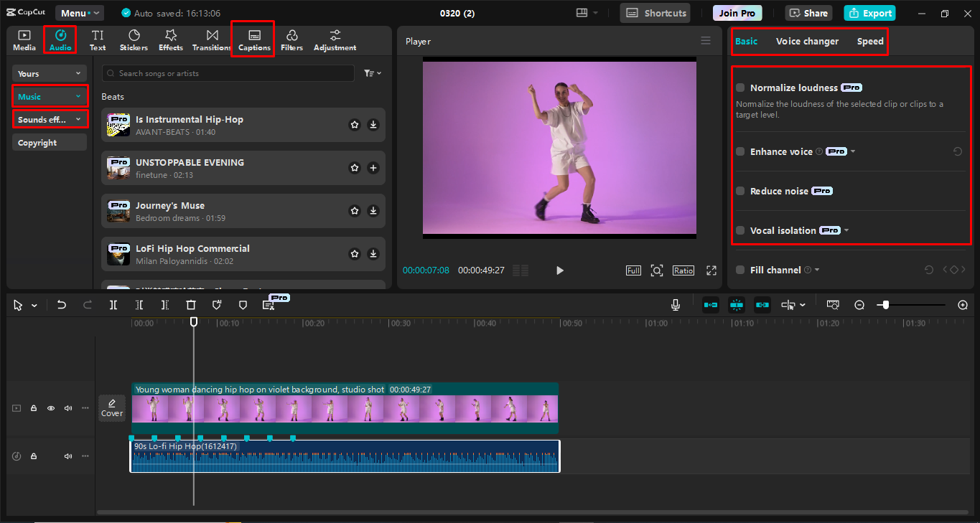Click the linked-clips icon in the timeline toolbar

[762, 305]
